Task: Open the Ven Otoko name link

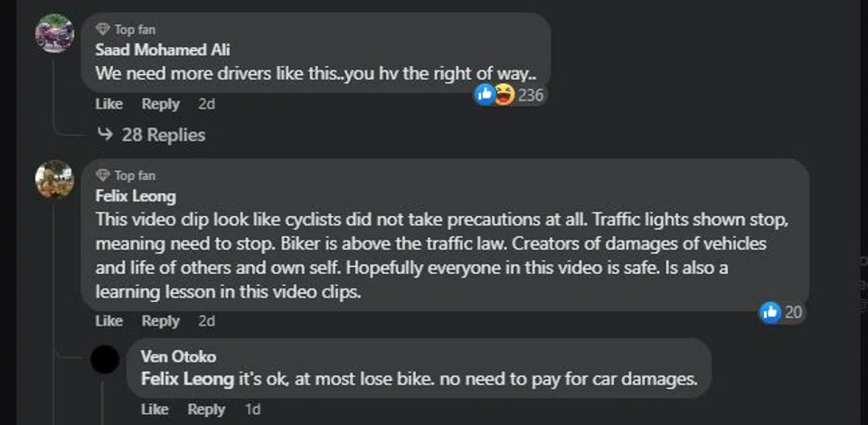Action: [x=178, y=356]
